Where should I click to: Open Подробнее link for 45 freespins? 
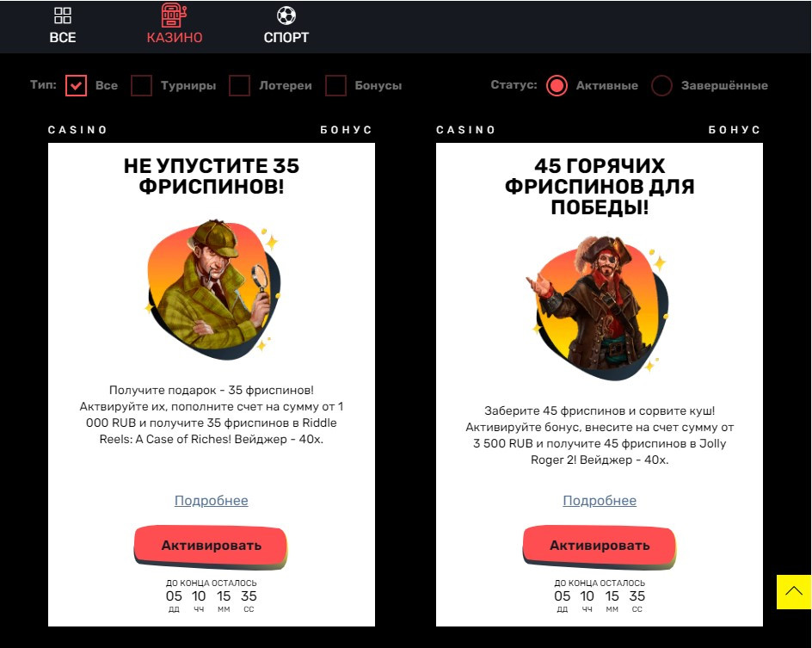pos(600,500)
